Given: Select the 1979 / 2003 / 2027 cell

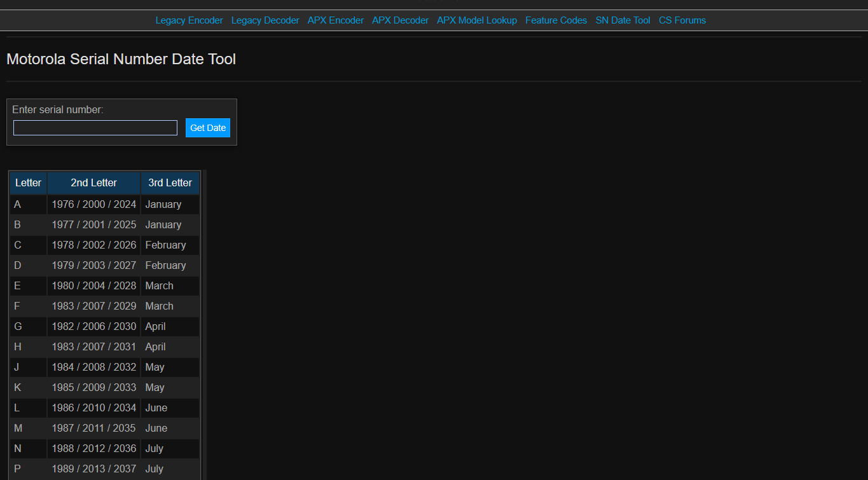Looking at the screenshot, I should (x=94, y=266).
